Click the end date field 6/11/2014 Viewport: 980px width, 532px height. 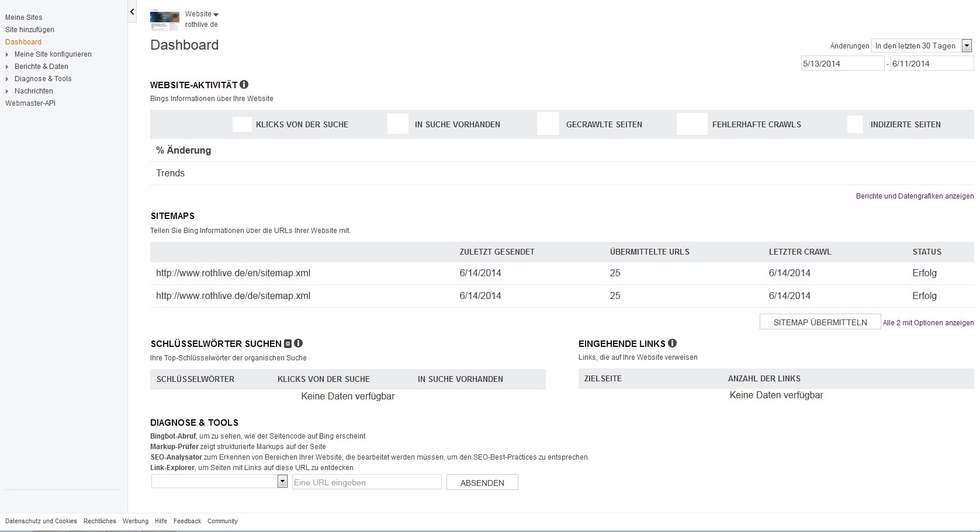coord(932,64)
